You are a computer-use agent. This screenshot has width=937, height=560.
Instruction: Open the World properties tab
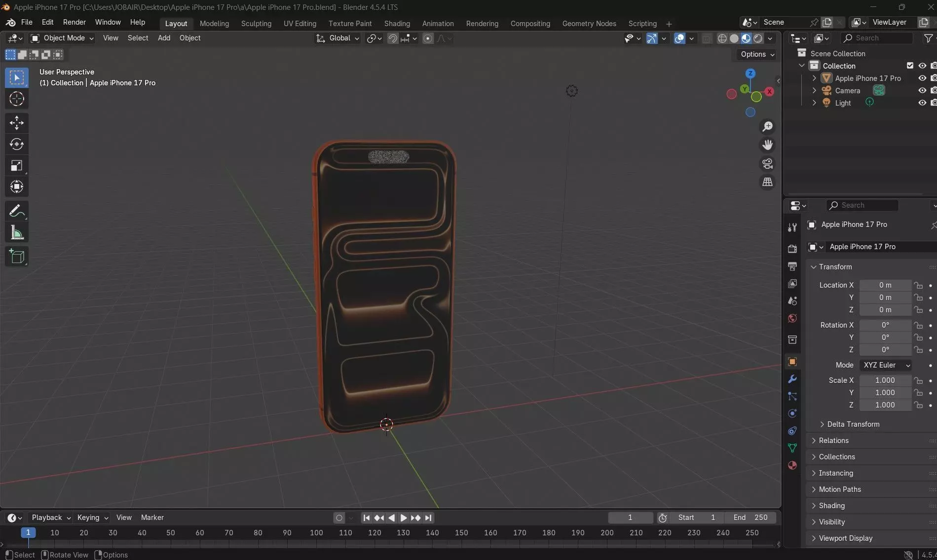(x=792, y=318)
